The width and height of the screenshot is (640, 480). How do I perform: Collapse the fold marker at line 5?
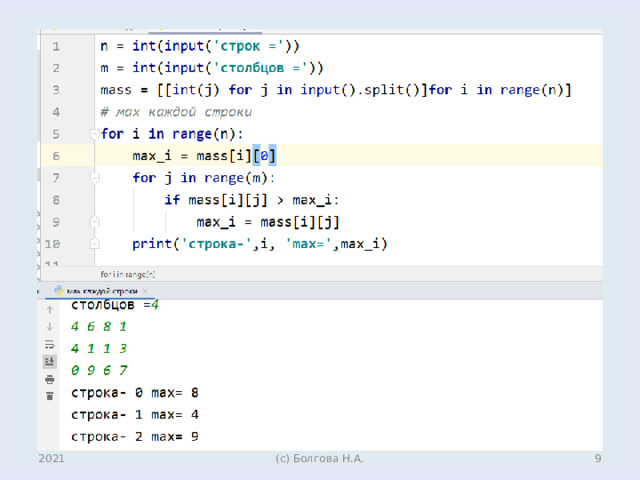[94, 134]
